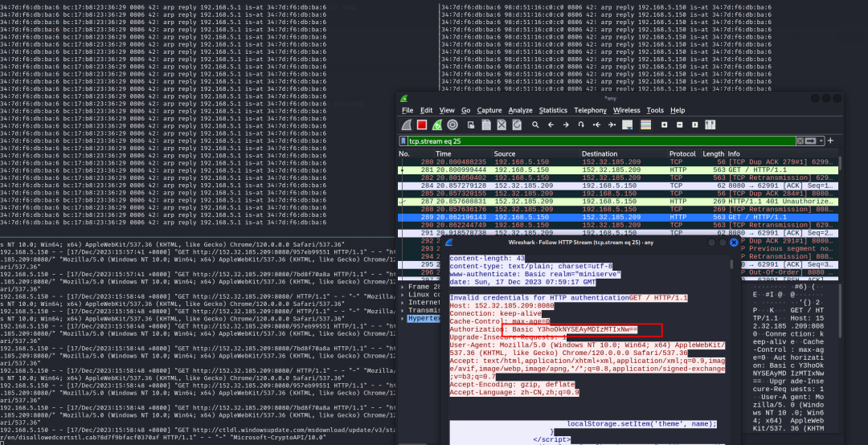The width and height of the screenshot is (868, 445).
Task: Zoom in the Wireshark text
Action: pos(665,125)
